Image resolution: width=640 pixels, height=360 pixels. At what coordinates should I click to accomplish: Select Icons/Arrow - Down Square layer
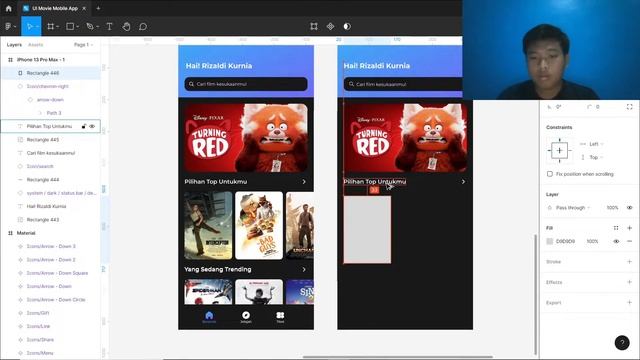[57, 273]
